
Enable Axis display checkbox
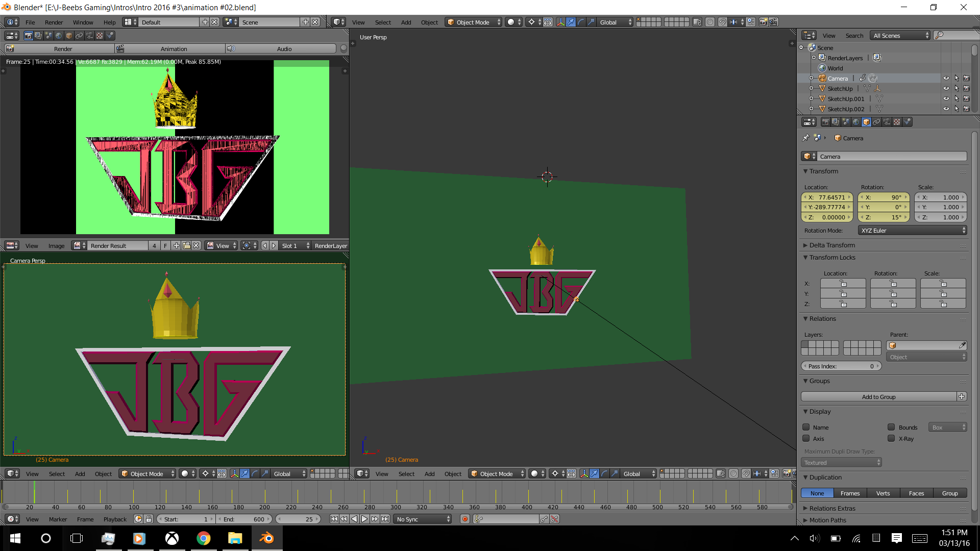pyautogui.click(x=806, y=438)
